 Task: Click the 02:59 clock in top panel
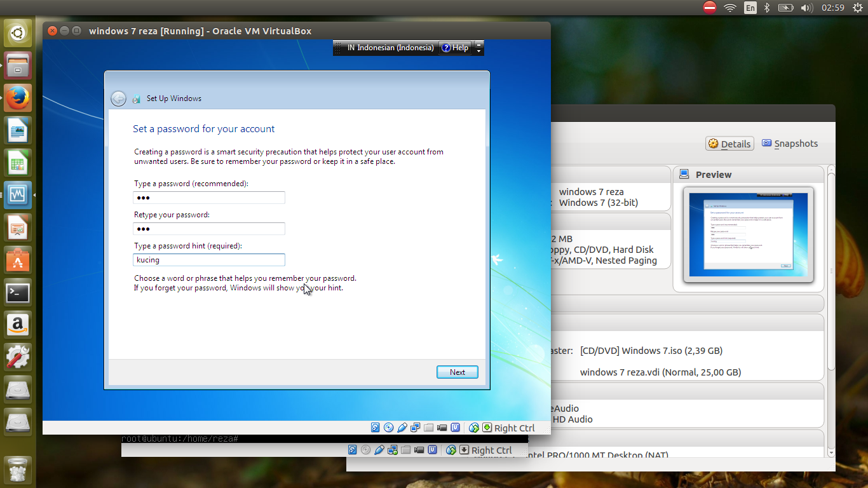coord(832,8)
